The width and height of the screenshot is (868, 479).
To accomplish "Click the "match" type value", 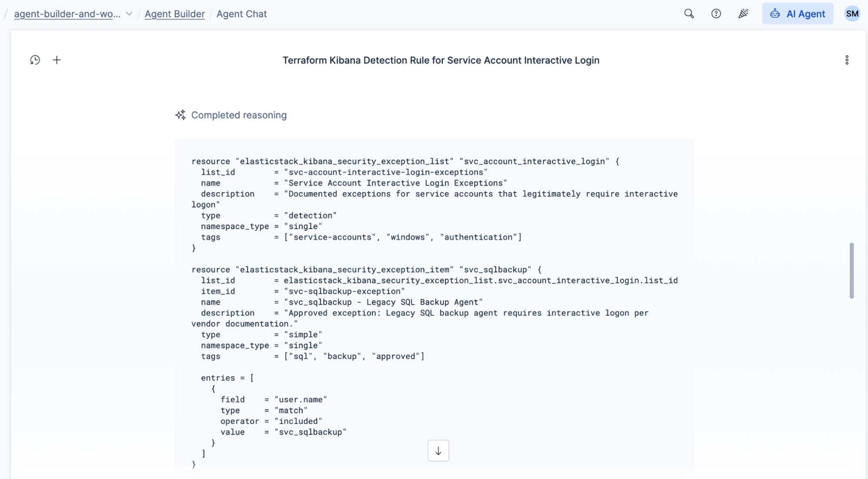I will click(291, 410).
